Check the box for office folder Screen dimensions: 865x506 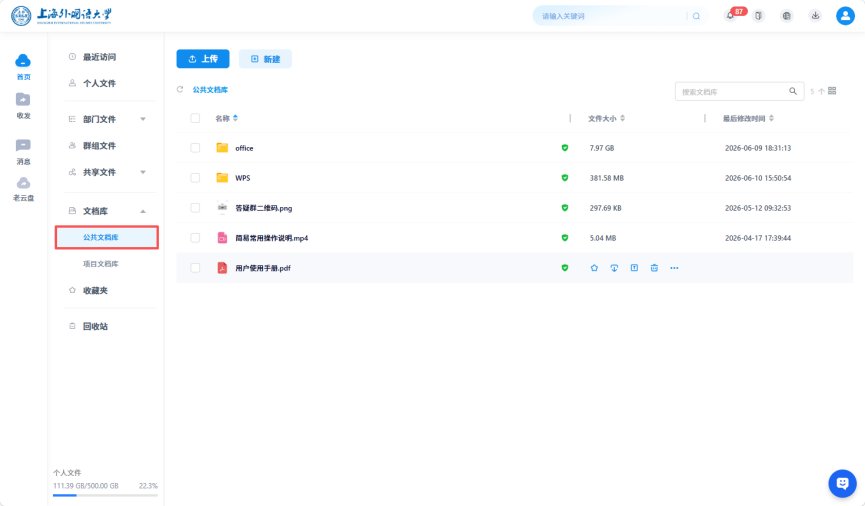pos(195,148)
